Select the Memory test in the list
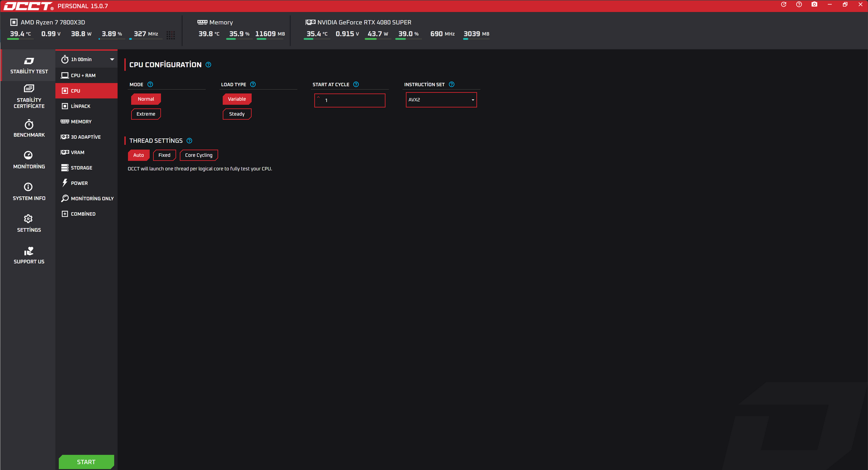 (87, 122)
